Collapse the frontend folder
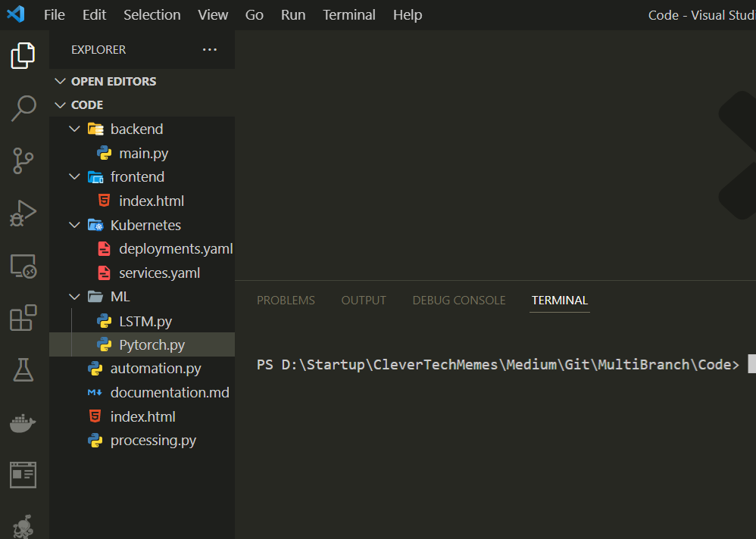Image resolution: width=756 pixels, height=539 pixels. [x=74, y=176]
